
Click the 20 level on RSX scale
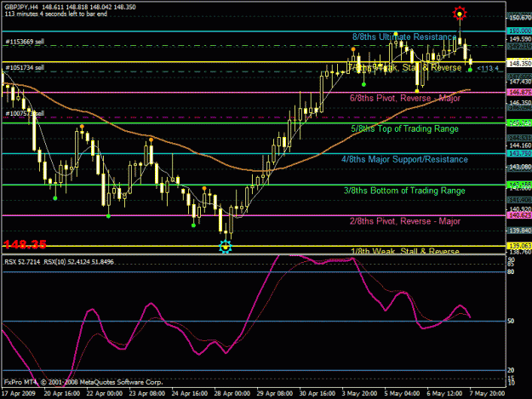coord(511,370)
